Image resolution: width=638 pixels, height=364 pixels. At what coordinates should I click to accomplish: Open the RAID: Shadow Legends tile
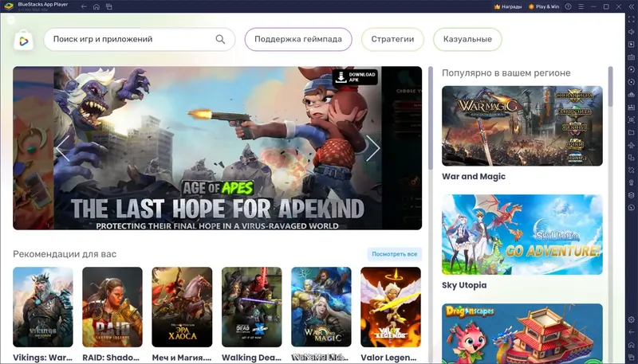112,307
